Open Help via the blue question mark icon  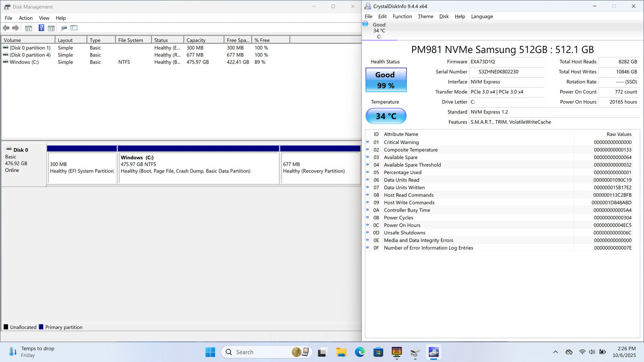[41, 28]
